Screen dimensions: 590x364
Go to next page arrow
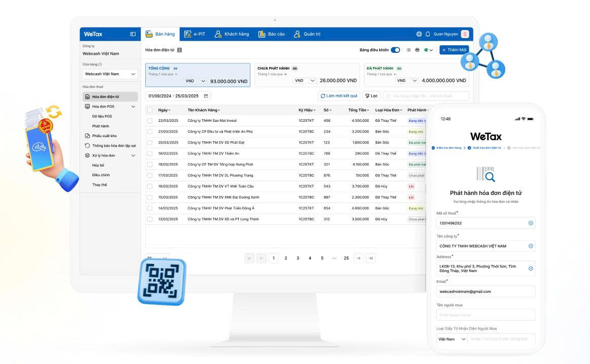(358, 258)
